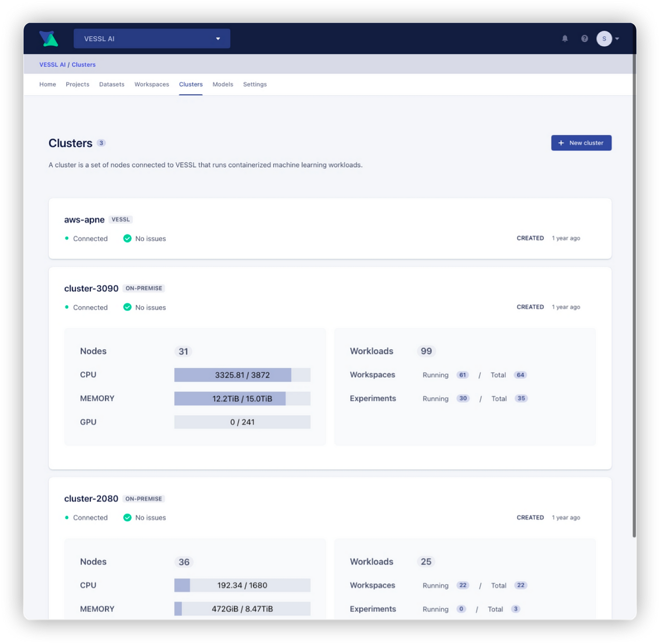This screenshot has width=660, height=644.
Task: Go to the Home tab
Action: click(x=48, y=84)
